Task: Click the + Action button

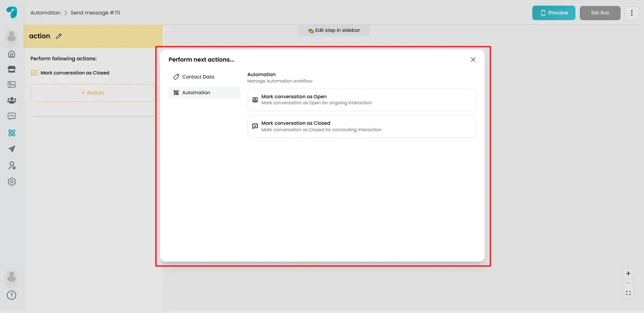Action: pyautogui.click(x=93, y=93)
